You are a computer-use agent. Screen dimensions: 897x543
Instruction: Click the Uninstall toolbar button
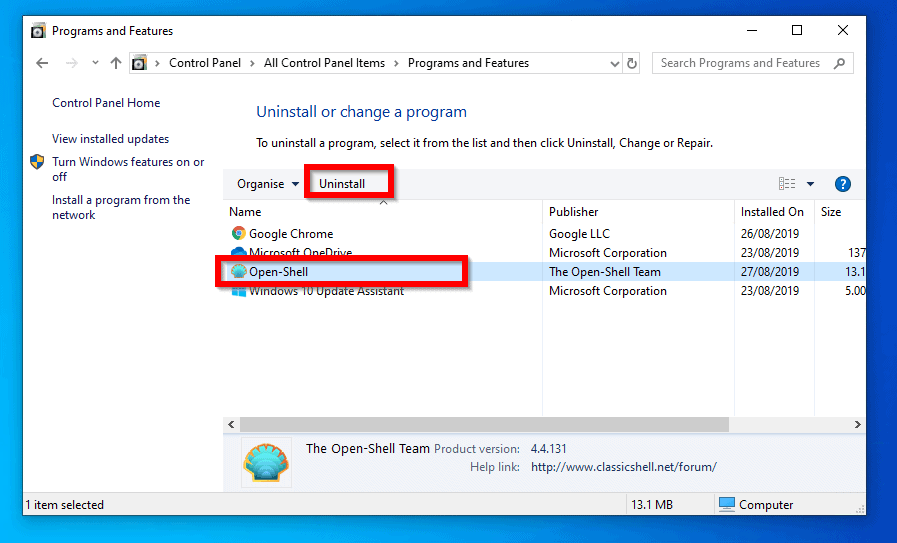pos(342,184)
